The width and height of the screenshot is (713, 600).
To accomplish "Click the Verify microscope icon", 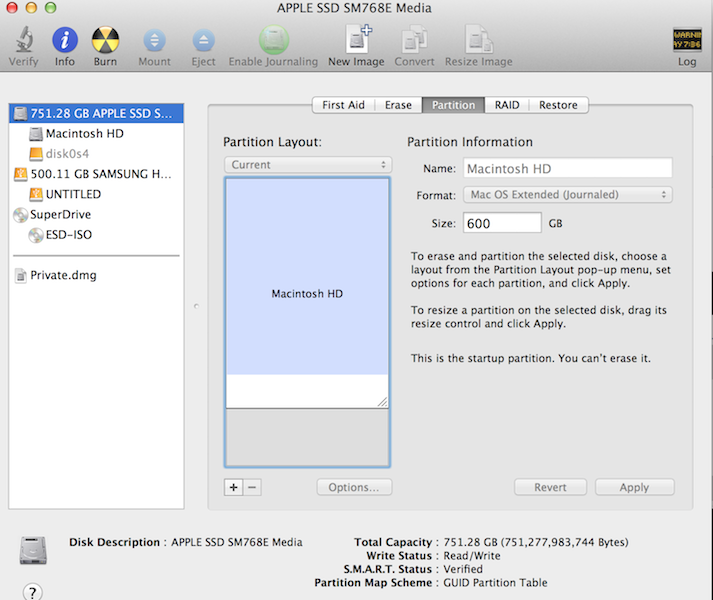I will pyautogui.click(x=24, y=39).
